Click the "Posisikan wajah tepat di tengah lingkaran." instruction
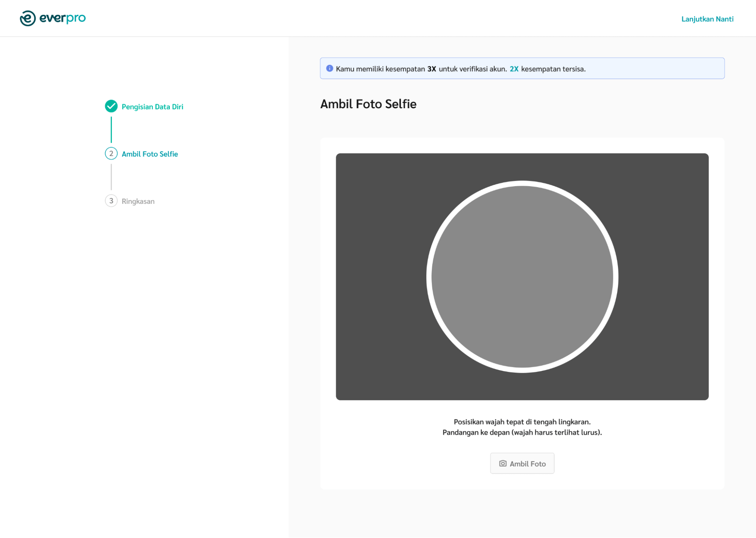756x538 pixels. coord(522,421)
